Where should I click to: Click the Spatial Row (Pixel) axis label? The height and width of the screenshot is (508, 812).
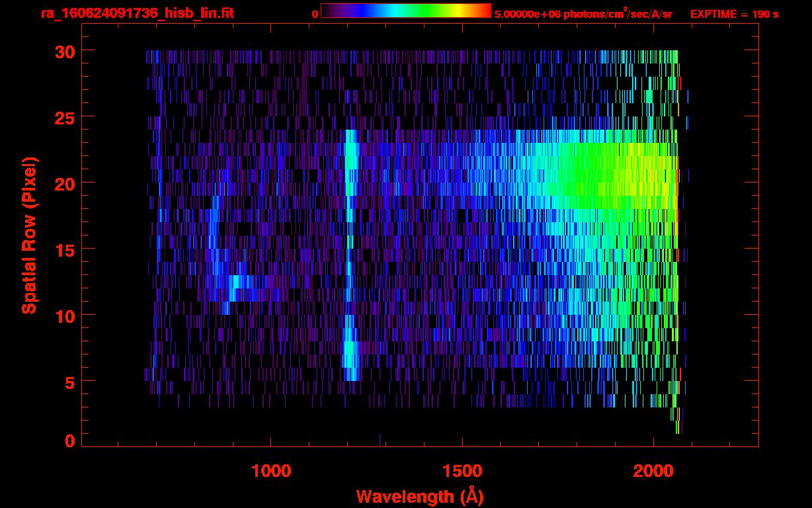click(x=30, y=235)
